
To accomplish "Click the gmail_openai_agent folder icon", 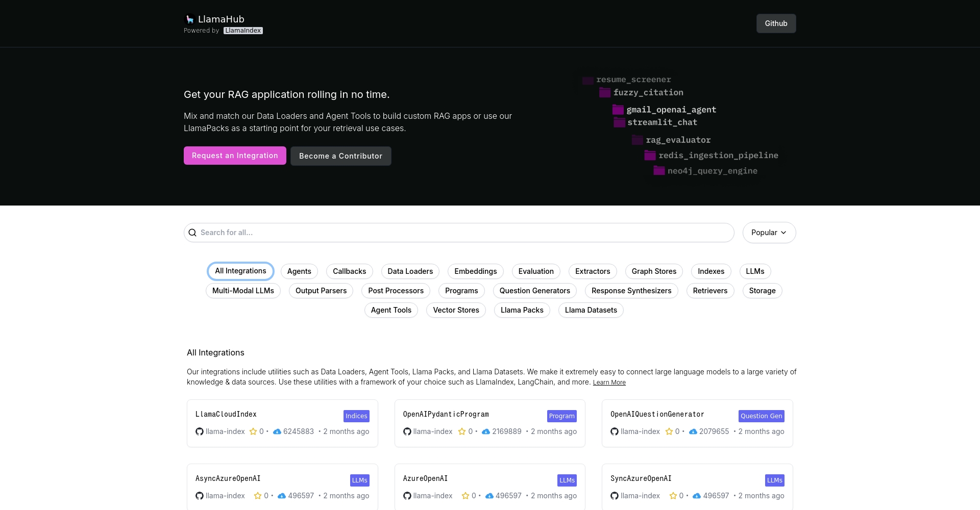I will [618, 110].
